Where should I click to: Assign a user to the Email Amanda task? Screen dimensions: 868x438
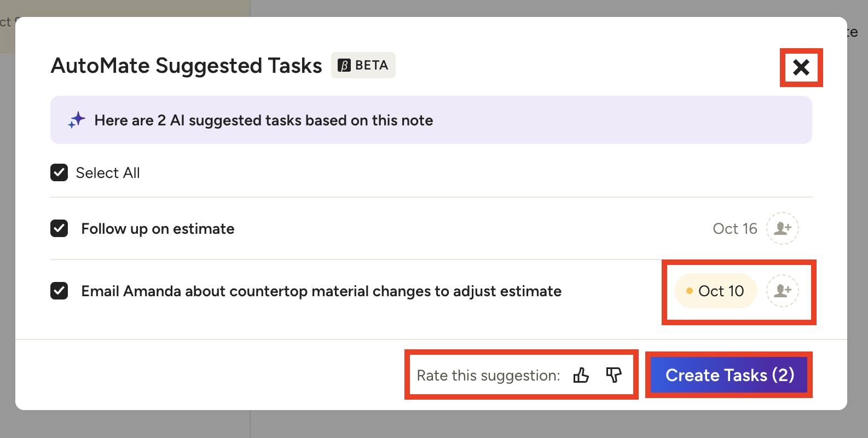pyautogui.click(x=782, y=291)
